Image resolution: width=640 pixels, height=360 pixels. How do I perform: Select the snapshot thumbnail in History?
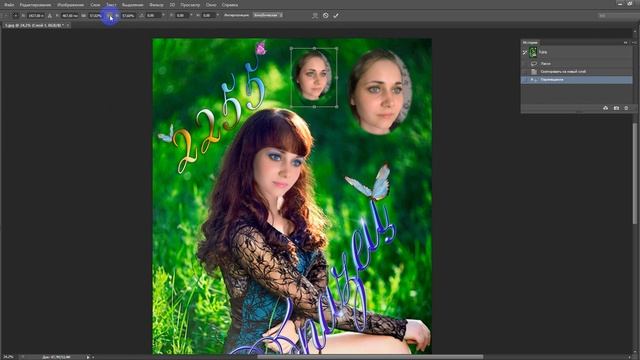533,52
